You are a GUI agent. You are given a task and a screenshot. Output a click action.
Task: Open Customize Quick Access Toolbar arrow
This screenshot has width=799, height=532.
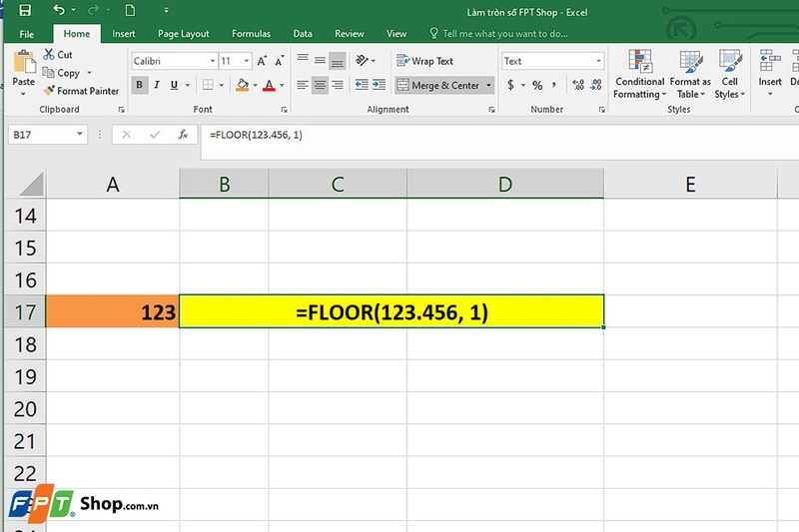166,10
